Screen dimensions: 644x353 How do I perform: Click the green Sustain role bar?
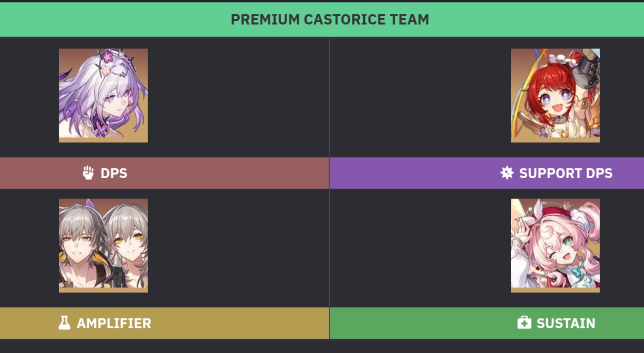click(419, 323)
